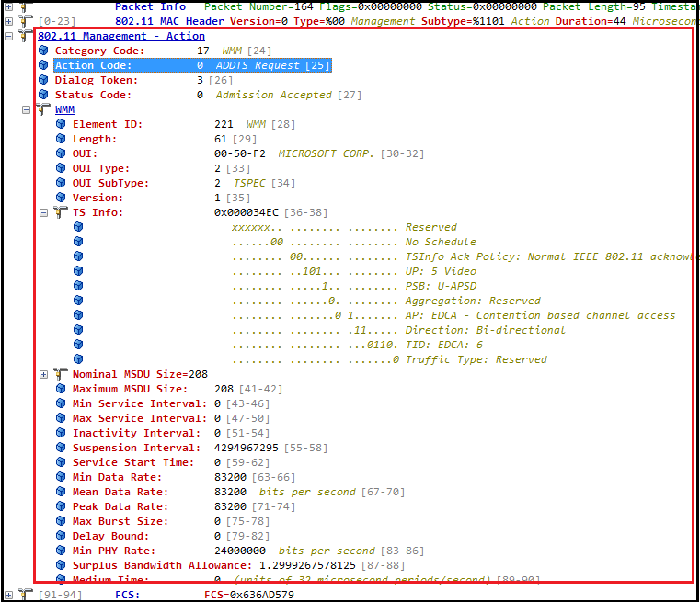Expand the 802.11 MAC Header node
The height and width of the screenshot is (602, 700).
(x=9, y=20)
